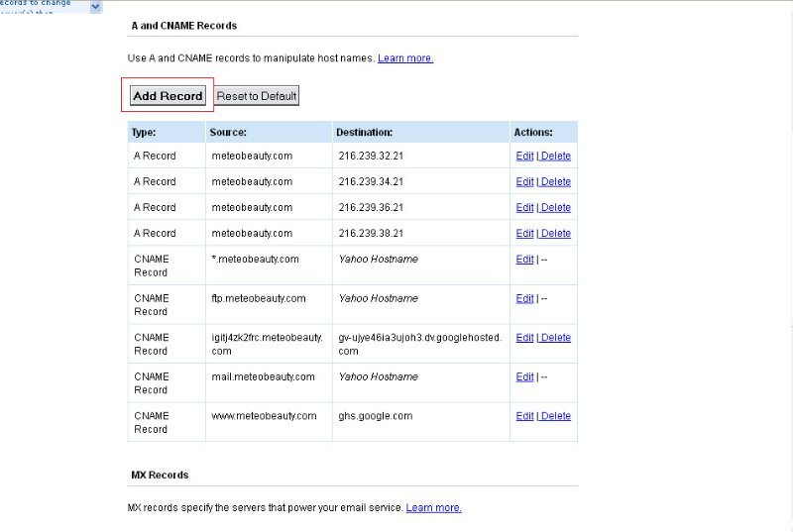Edit the A Record for 216.239.34.21
Screen dimensions: 793x532
[524, 182]
